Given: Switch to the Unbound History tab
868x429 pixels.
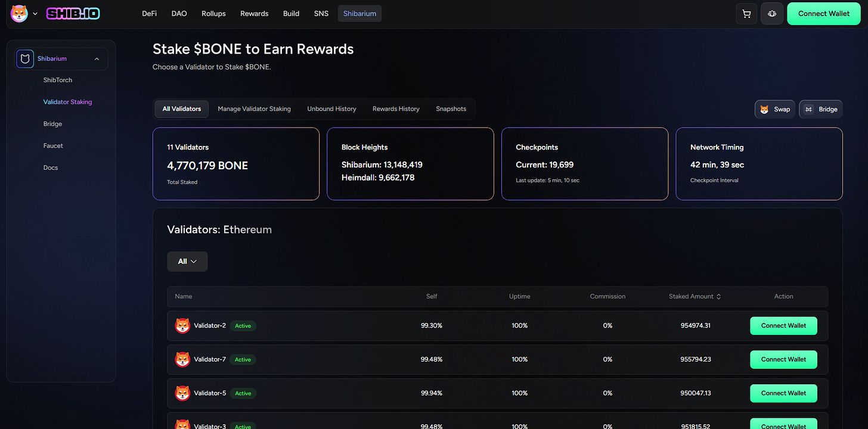Looking at the screenshot, I should pyautogui.click(x=331, y=108).
